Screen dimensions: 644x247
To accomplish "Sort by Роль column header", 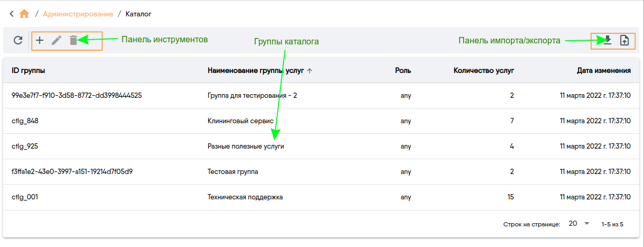I will [x=403, y=70].
